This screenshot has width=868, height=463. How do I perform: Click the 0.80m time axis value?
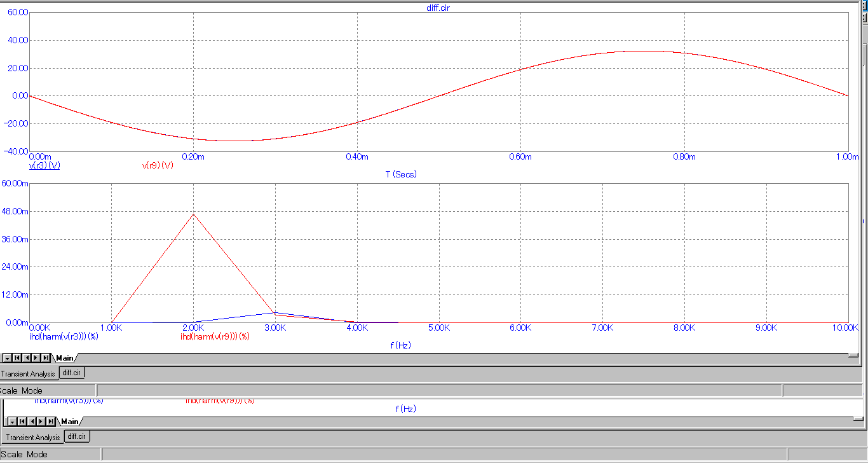pos(684,156)
